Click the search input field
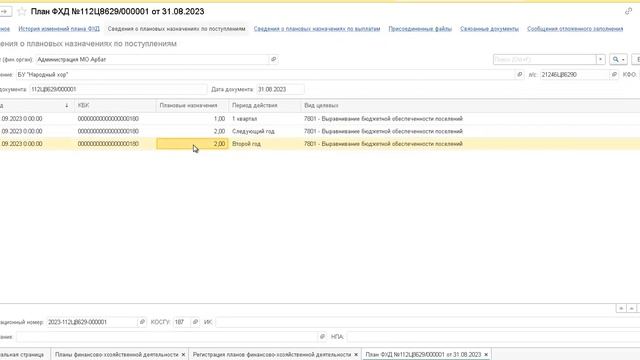 click(x=544, y=60)
